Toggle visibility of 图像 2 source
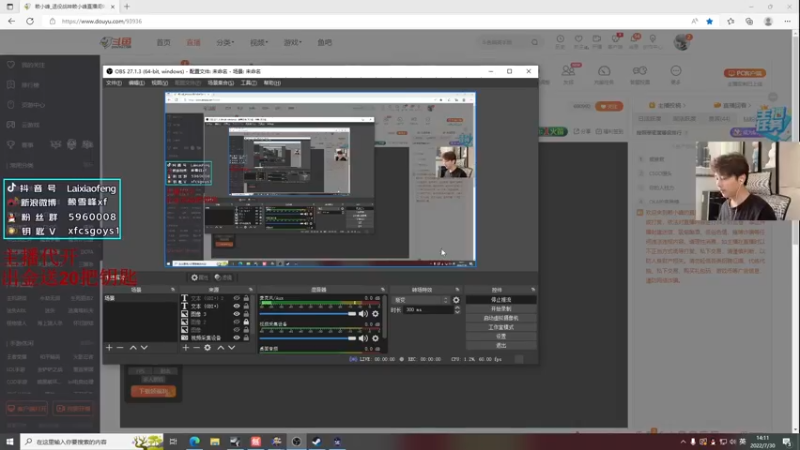800x450 pixels. point(236,322)
